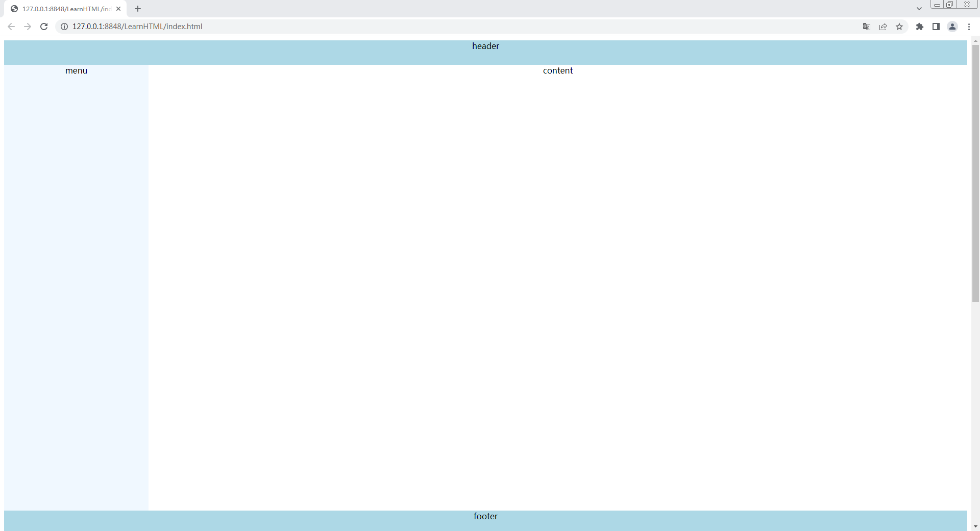Open a new browser tab
This screenshot has height=531, width=980.
pos(137,9)
